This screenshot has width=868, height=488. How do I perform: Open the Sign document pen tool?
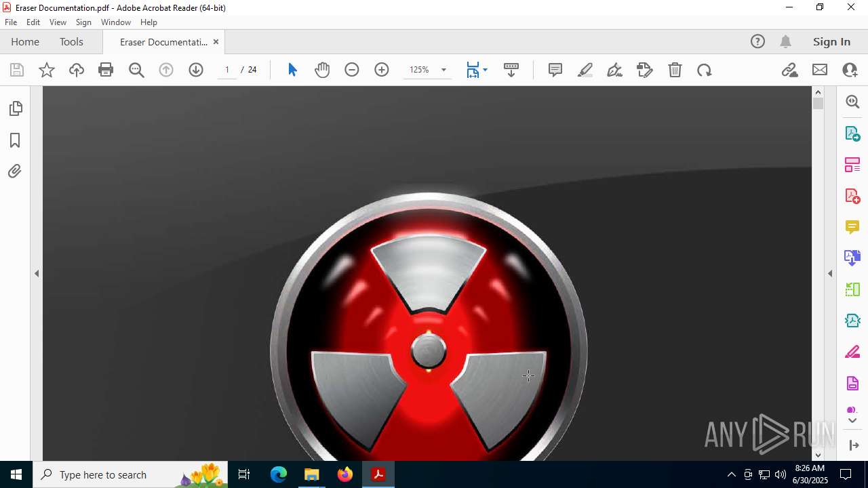click(x=615, y=70)
